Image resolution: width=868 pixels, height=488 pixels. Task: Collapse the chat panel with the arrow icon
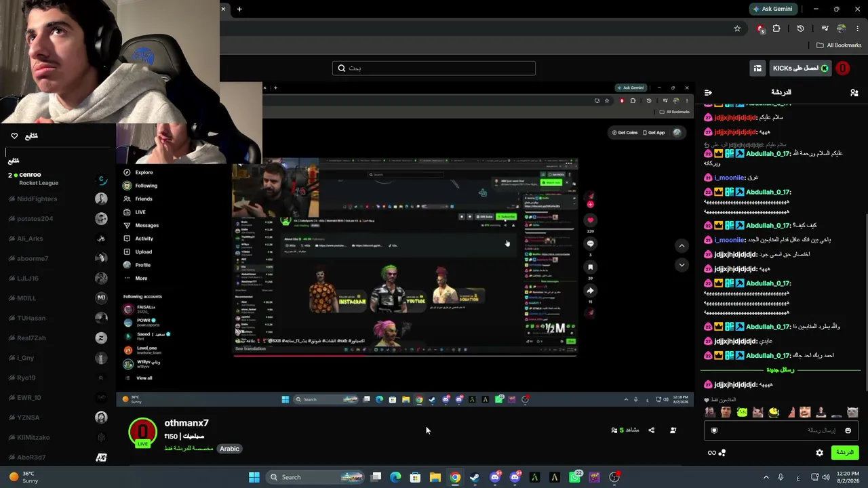(709, 92)
